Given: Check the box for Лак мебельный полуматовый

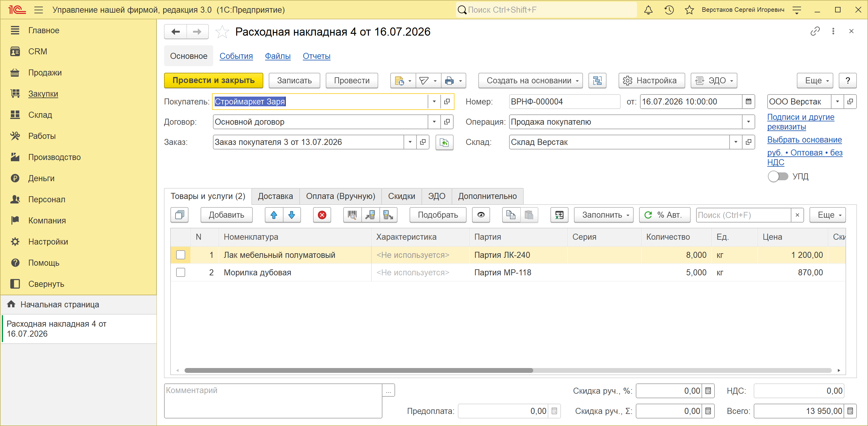Looking at the screenshot, I should tap(181, 255).
